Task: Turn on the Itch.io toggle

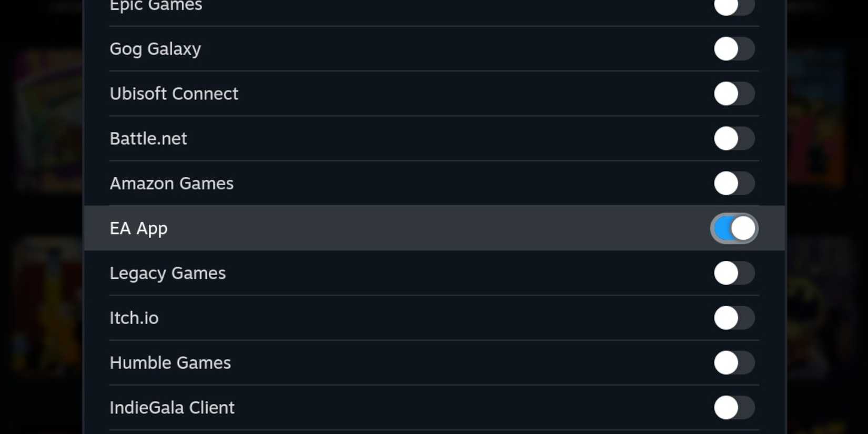Action: coord(734,318)
